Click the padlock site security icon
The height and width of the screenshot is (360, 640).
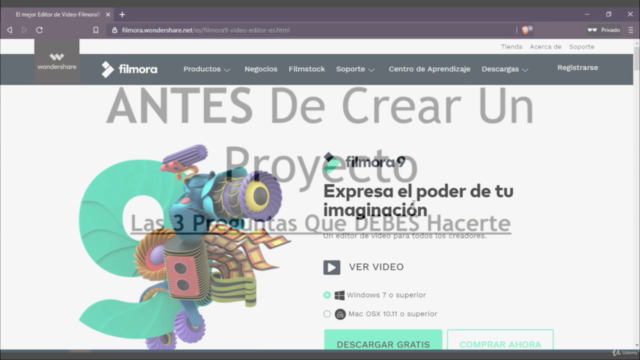coord(115,30)
